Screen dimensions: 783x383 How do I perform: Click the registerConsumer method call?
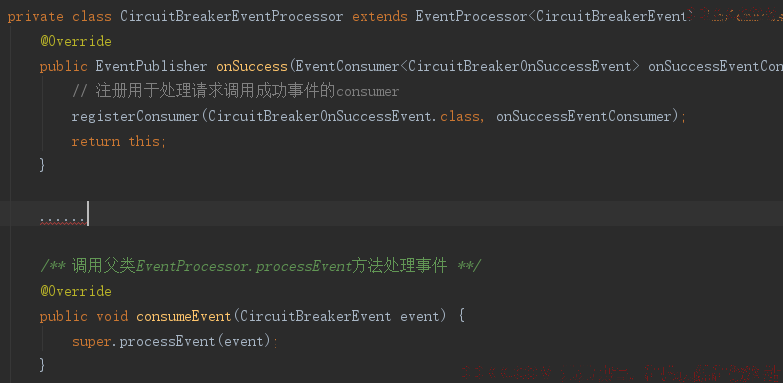(x=135, y=116)
